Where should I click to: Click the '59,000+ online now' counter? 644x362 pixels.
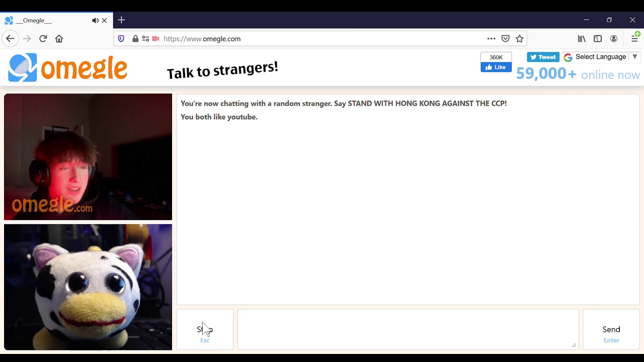point(578,74)
